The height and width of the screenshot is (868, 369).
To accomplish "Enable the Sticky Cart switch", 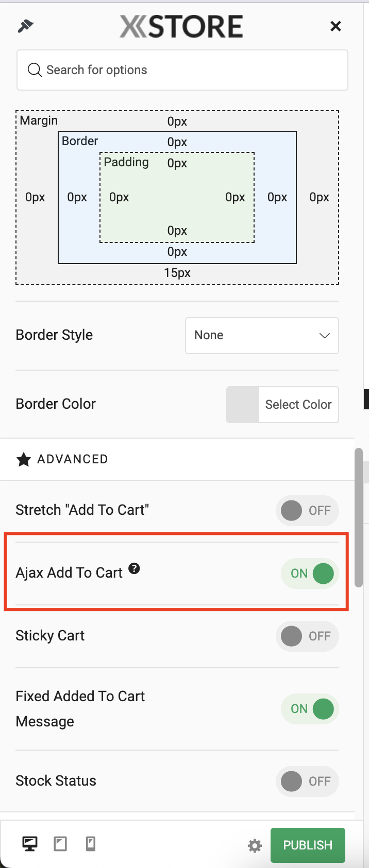I will click(307, 636).
